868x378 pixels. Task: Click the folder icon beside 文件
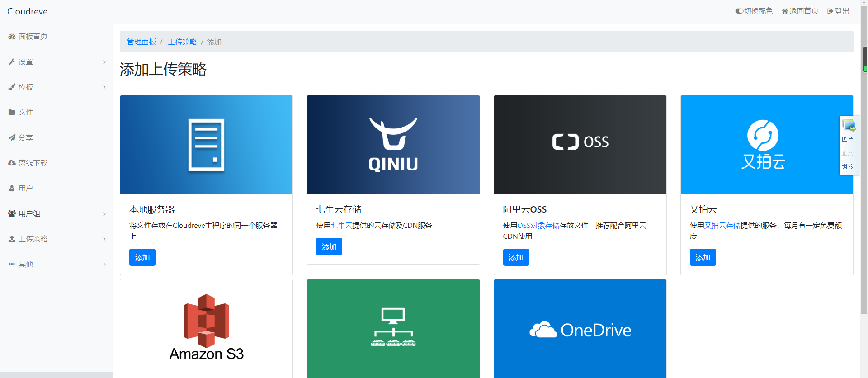(x=12, y=112)
